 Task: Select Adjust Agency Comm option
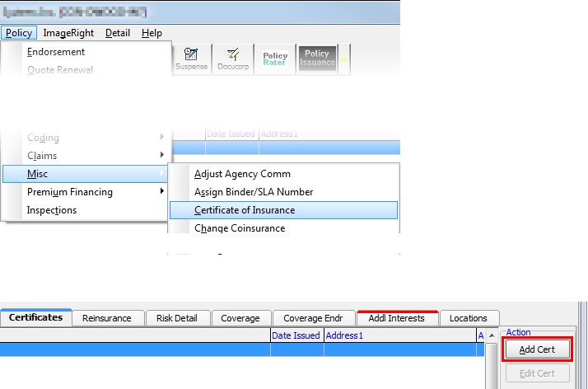tap(242, 174)
